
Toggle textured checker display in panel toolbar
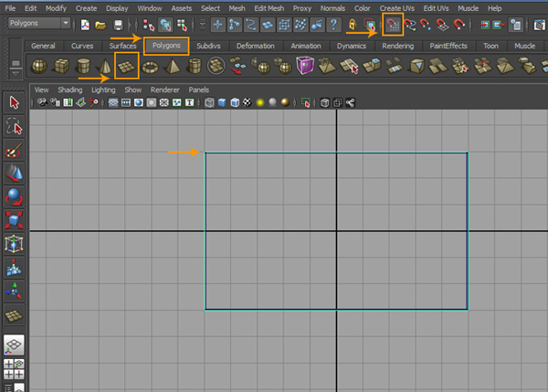tap(248, 102)
